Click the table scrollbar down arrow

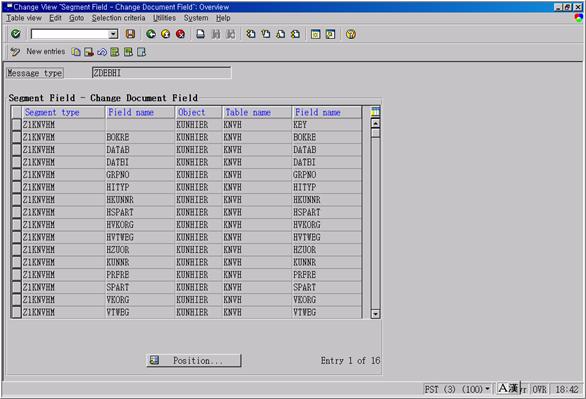pos(376,314)
